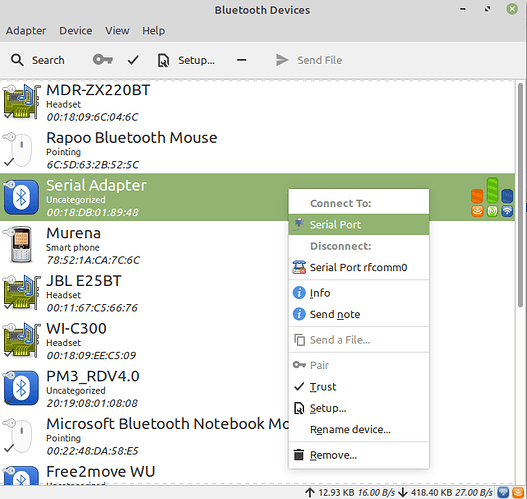Click address 00:18:DB:01:89:48
Screen dimensions: 527x499
click(92, 213)
